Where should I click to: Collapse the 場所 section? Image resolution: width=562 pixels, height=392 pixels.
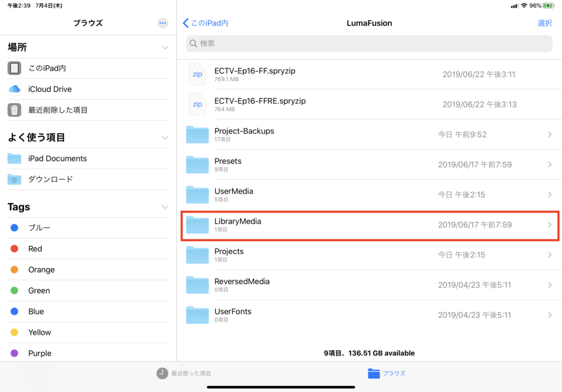pyautogui.click(x=165, y=47)
